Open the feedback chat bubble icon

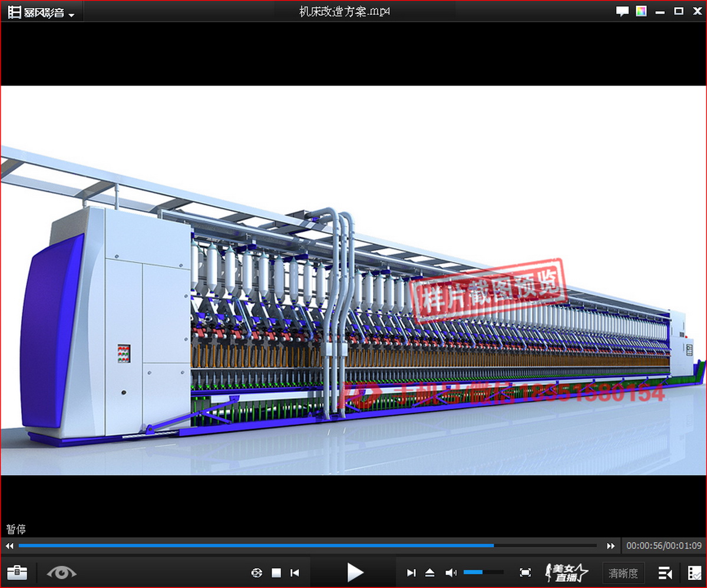622,11
